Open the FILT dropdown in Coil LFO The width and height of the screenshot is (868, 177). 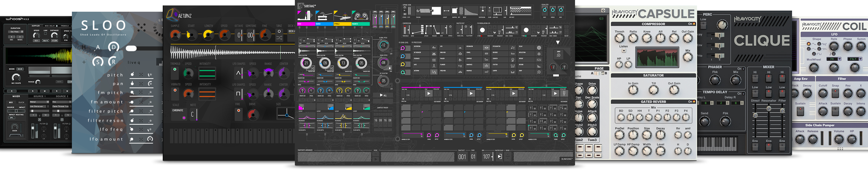(855, 59)
